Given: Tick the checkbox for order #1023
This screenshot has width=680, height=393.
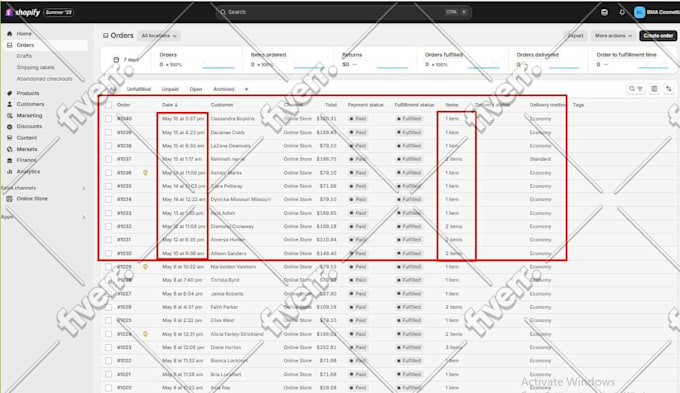Looking at the screenshot, I should [x=108, y=347].
